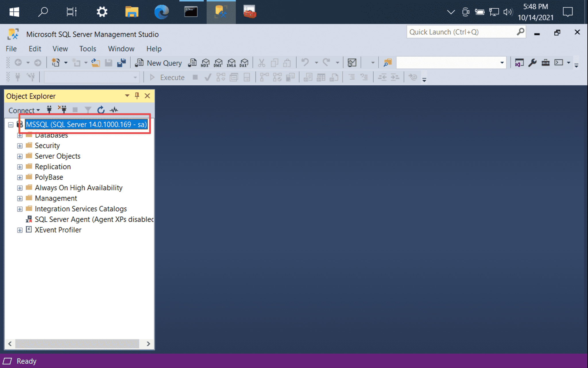
Task: Click the Database Engine Query icon
Action: [192, 63]
